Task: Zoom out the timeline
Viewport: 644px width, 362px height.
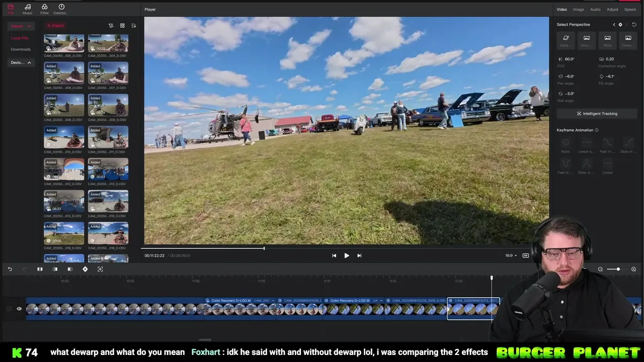Action: (x=600, y=269)
